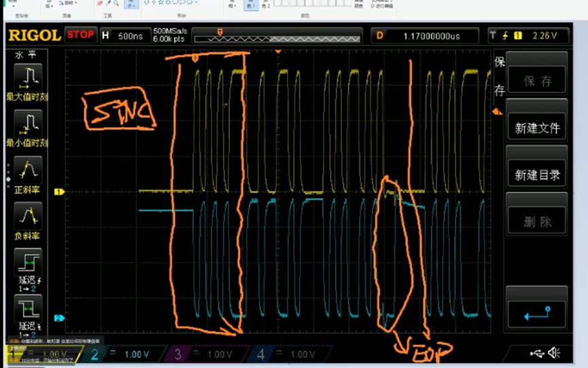Click the speaker sound icon
This screenshot has height=368, width=588.
click(x=554, y=352)
